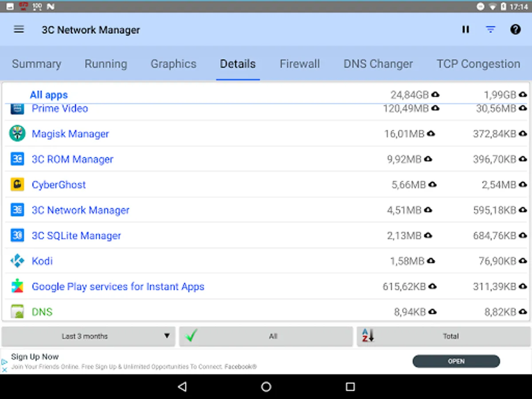Image resolution: width=532 pixels, height=399 pixels.
Task: Open the hamburger navigation menu
Action: [19, 30]
